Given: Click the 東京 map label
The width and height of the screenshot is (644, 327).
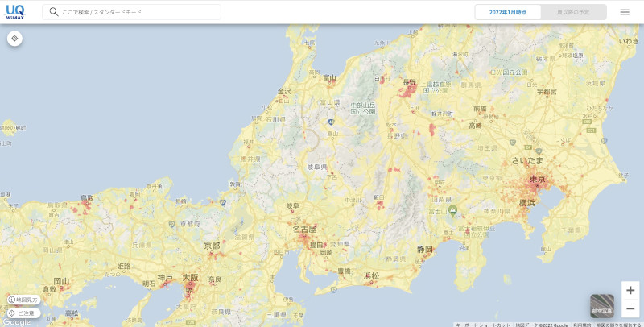Looking at the screenshot, I should tap(537, 179).
